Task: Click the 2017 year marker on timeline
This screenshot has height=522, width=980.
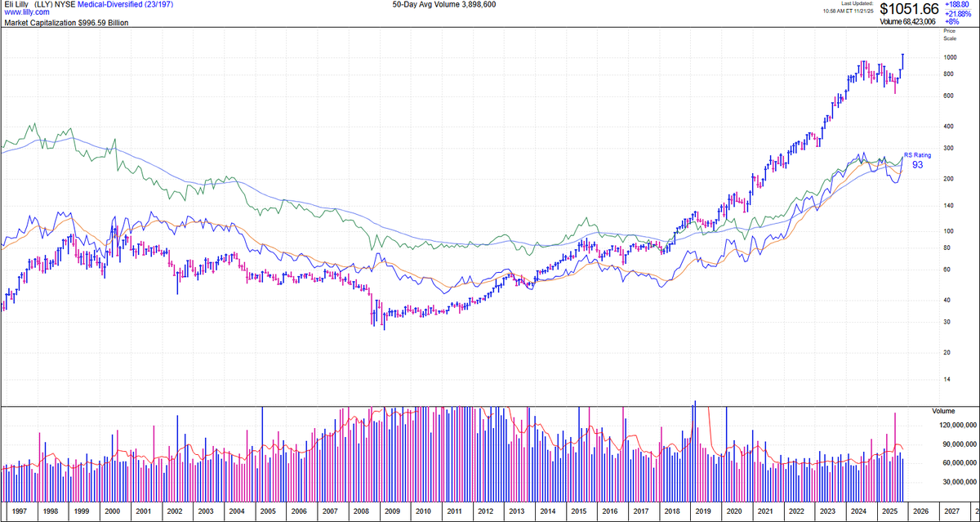Action: point(642,511)
